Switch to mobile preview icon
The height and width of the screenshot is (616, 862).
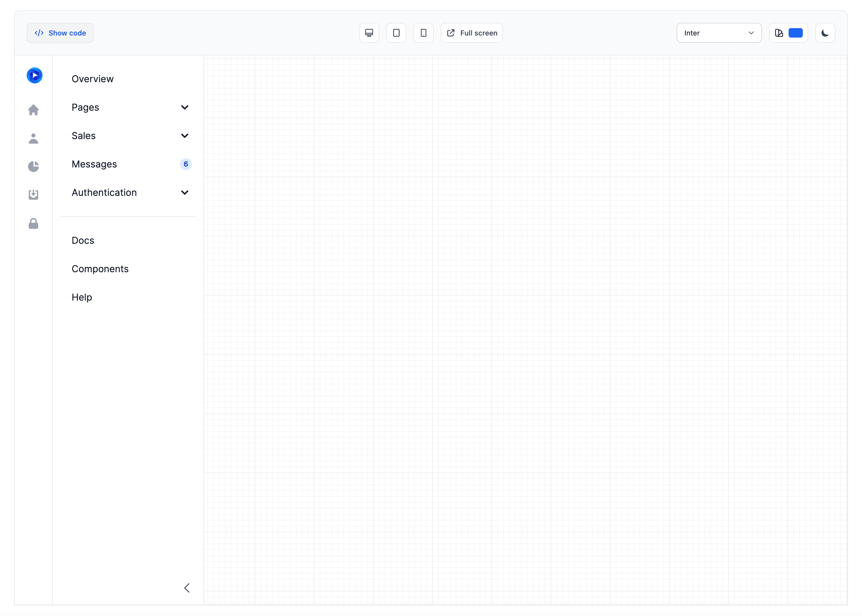pos(423,33)
